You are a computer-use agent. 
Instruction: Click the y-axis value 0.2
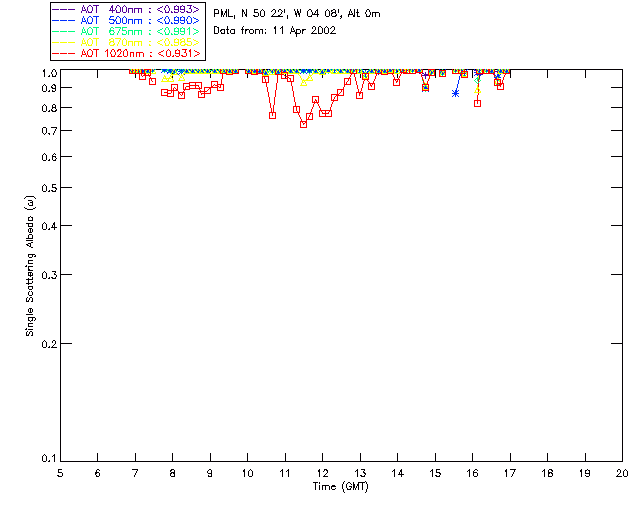[49, 344]
